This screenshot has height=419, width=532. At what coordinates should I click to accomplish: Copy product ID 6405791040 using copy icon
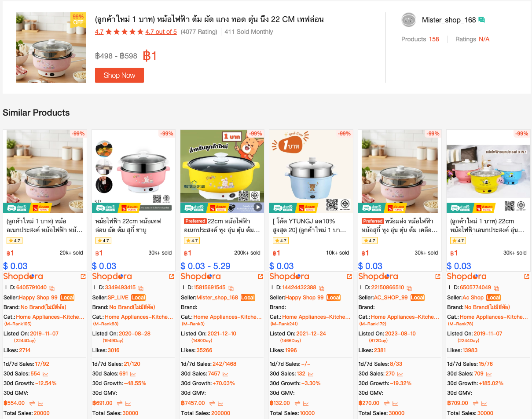[52, 288]
